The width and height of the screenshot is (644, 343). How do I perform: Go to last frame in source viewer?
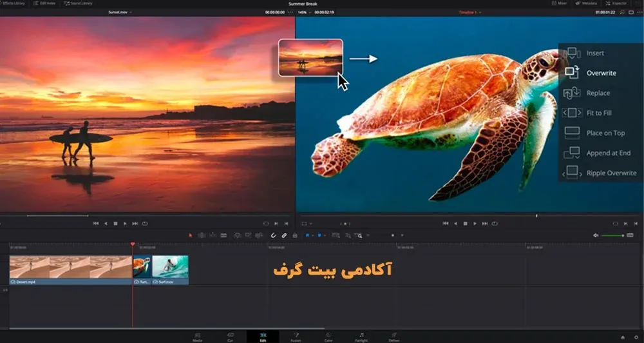(x=135, y=223)
